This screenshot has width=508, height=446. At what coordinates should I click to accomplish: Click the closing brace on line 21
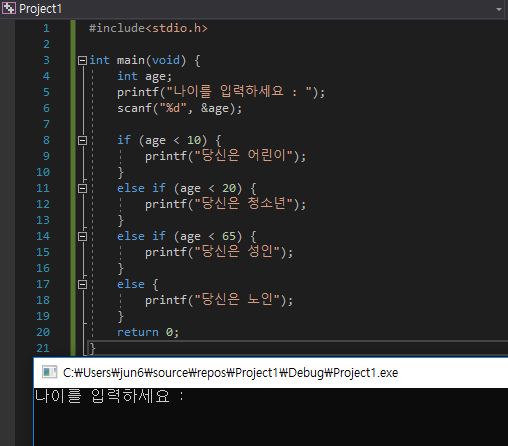[x=92, y=348]
